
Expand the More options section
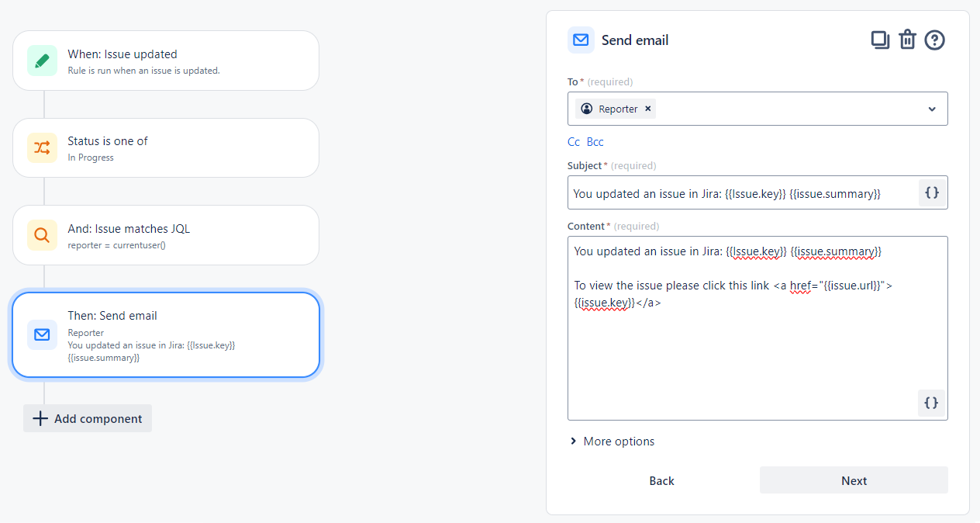(612, 441)
